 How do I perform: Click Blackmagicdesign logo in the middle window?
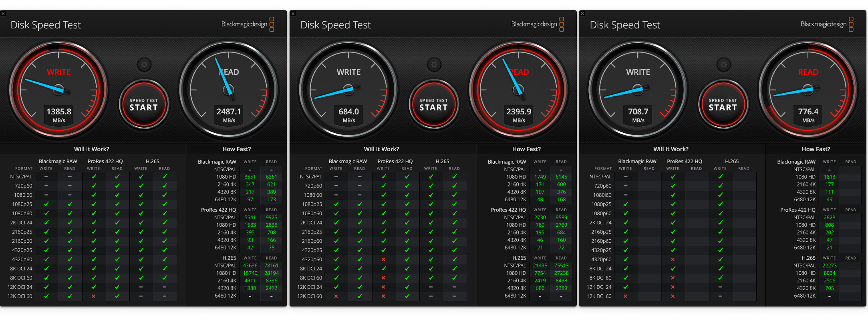[538, 24]
